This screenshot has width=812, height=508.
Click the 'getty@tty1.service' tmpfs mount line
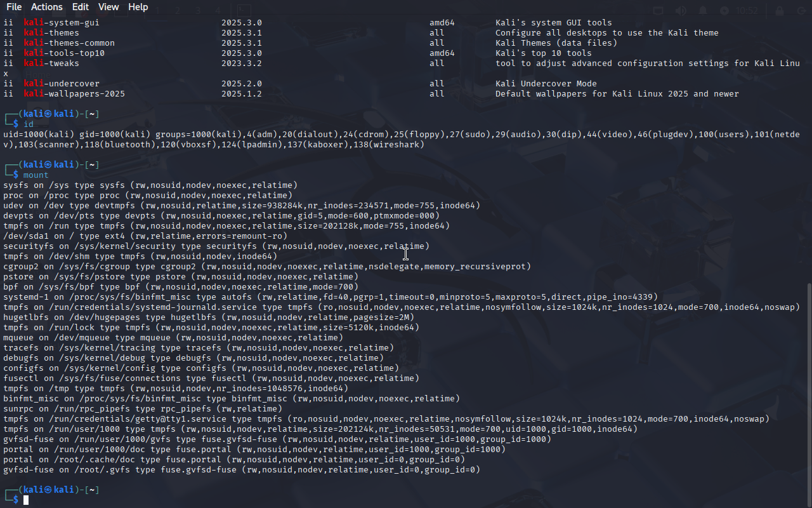pos(386,419)
